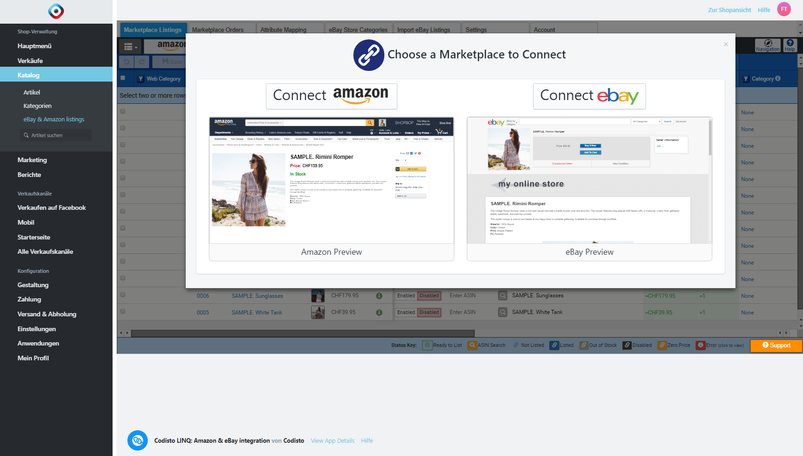Screen dimensions: 803x456
Task: Open the SAMPLE. Sunglasses product link
Action: click(x=257, y=296)
